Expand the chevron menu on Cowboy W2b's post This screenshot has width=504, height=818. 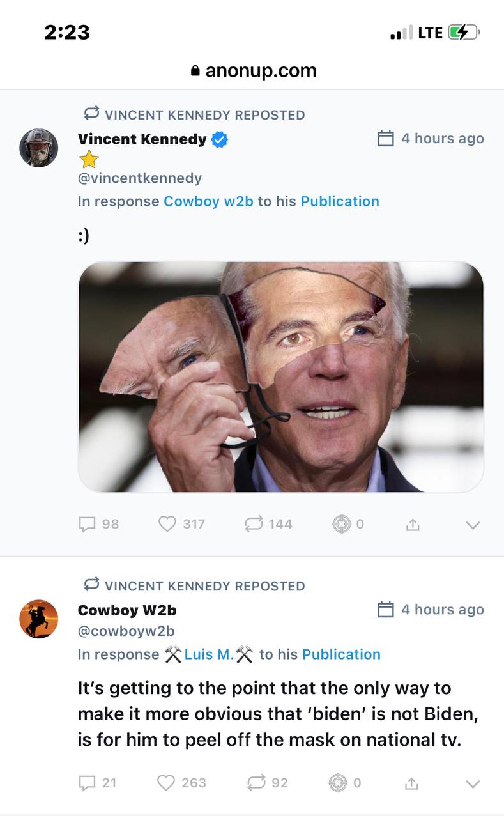point(473,784)
